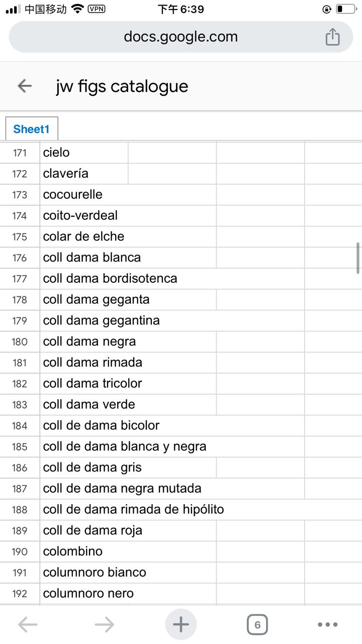Screen dimensions: 362x644
Task: Click the vertical scrollbar handle
Action: coord(357,258)
